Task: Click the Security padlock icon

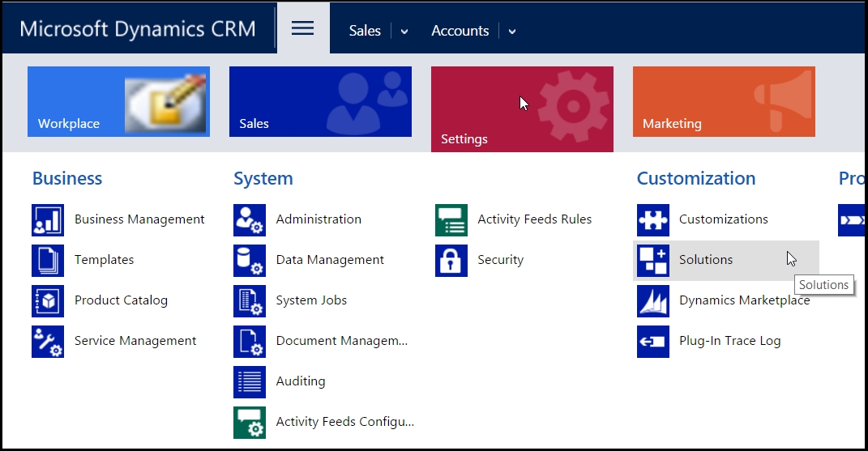Action: [451, 260]
